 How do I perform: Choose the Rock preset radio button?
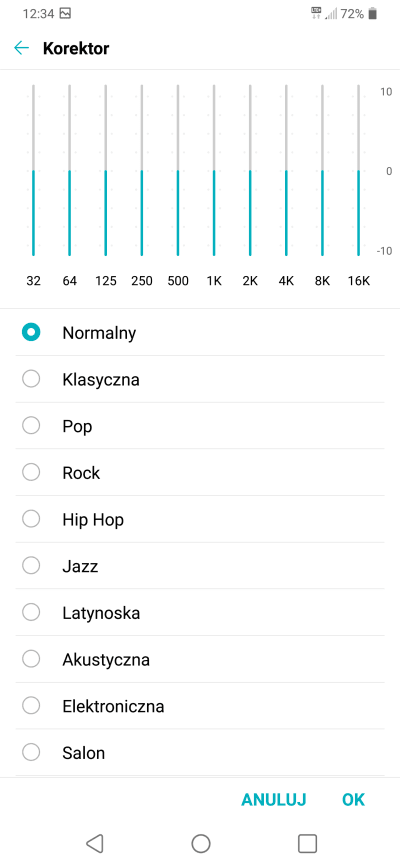(31, 473)
